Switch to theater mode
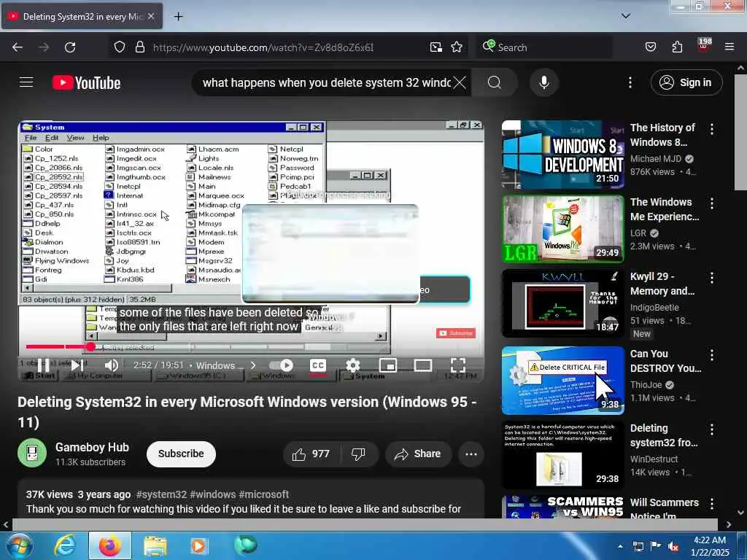The image size is (747, 560). point(423,366)
